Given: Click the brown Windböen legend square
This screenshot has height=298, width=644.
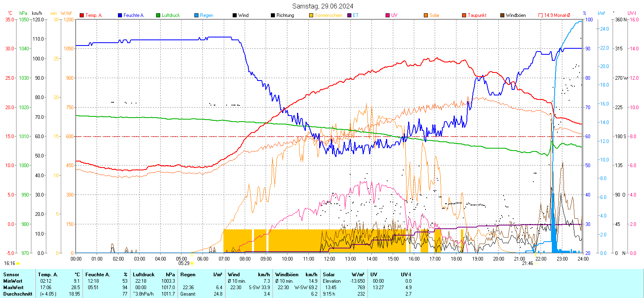Looking at the screenshot, I should click(502, 15).
